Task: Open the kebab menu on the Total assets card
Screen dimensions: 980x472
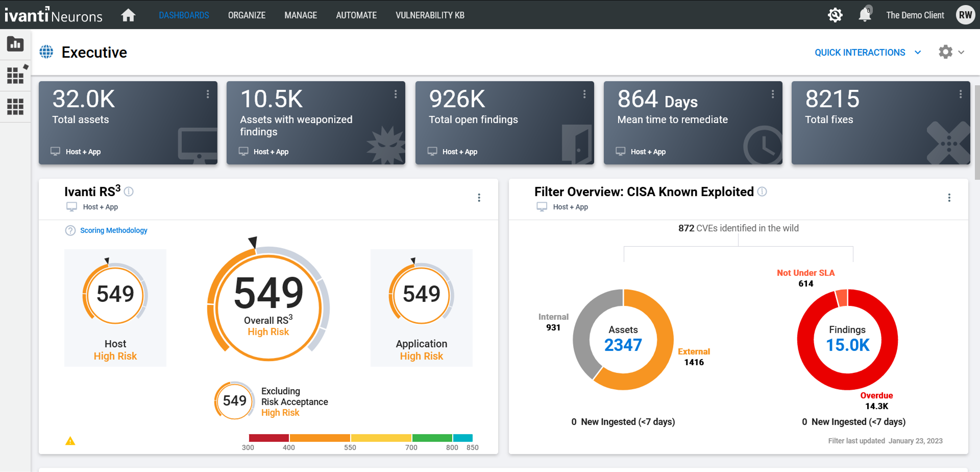Action: [x=207, y=94]
